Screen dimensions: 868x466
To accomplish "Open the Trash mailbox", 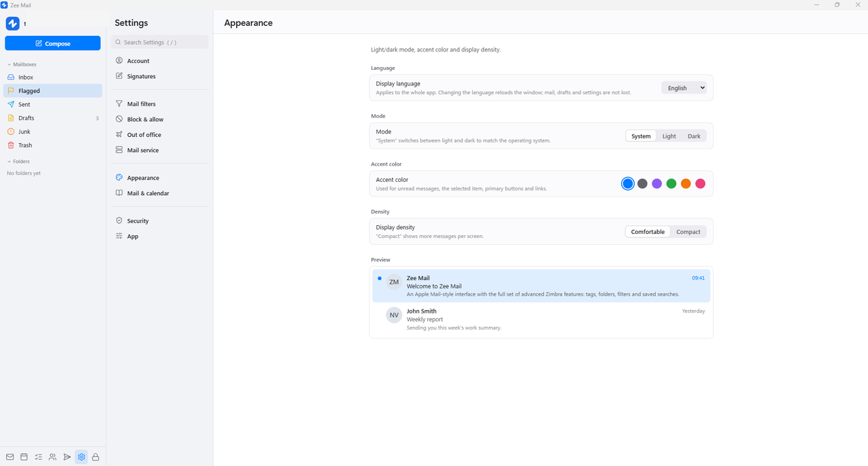I will (x=53, y=145).
